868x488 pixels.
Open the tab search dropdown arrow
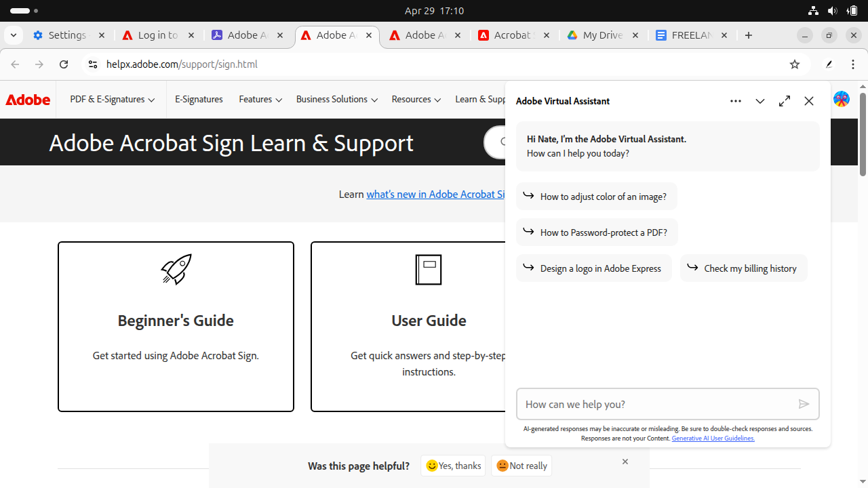[13, 35]
